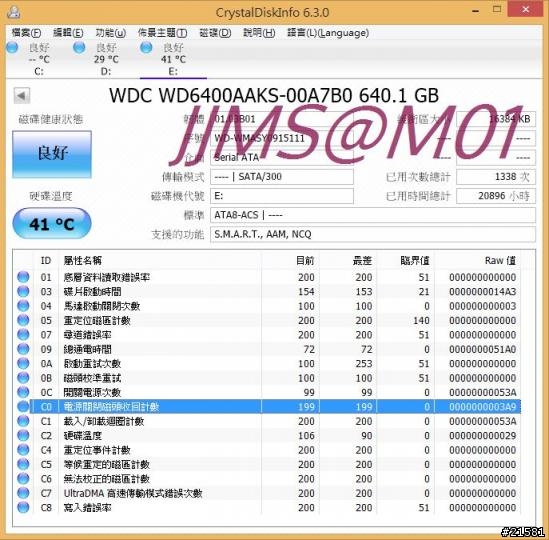Image resolution: width=549 pixels, height=540 pixels.
Task: Click the blue health orb for drive E:
Action: 146,47
